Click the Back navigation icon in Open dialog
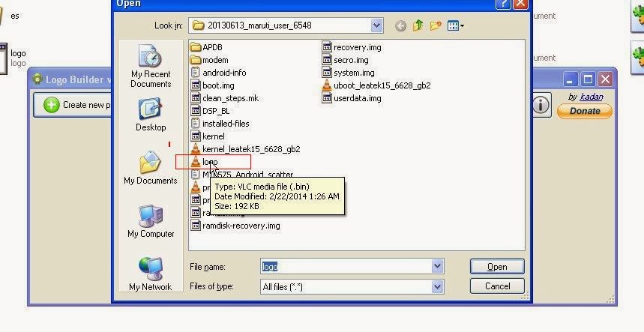The height and width of the screenshot is (332, 644). coord(400,25)
